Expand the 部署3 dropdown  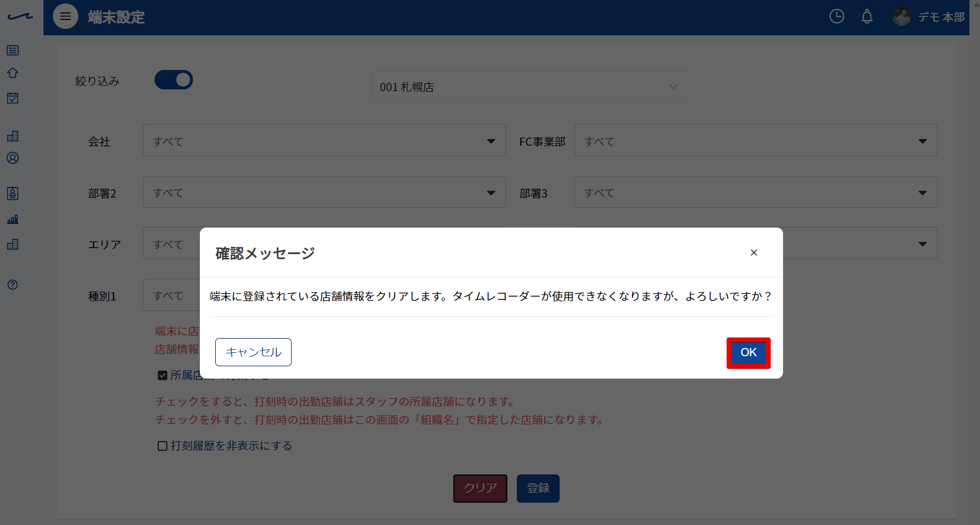coord(755,192)
